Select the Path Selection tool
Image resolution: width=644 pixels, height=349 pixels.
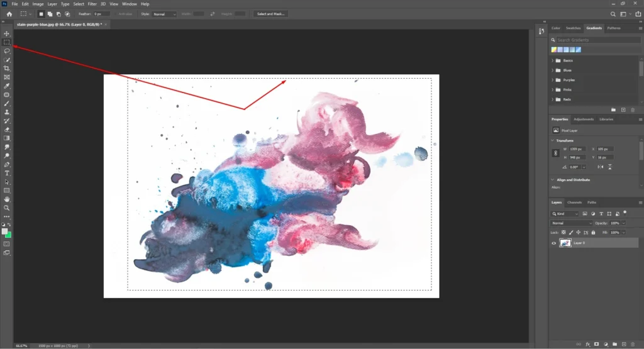pos(6,182)
